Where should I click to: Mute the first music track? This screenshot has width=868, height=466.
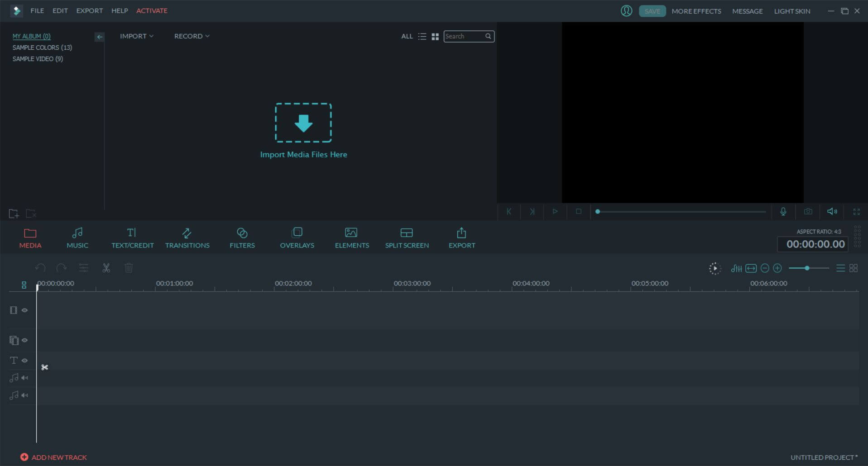(x=25, y=378)
